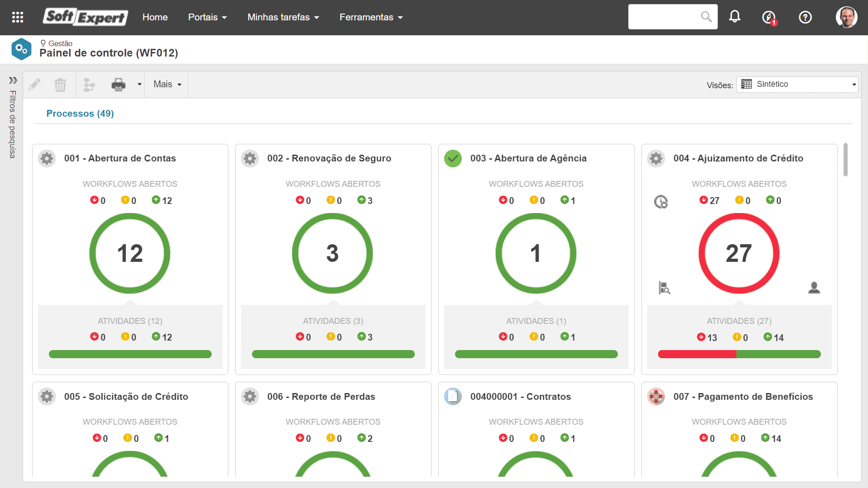
Task: Open the help question mark icon
Action: [x=805, y=17]
